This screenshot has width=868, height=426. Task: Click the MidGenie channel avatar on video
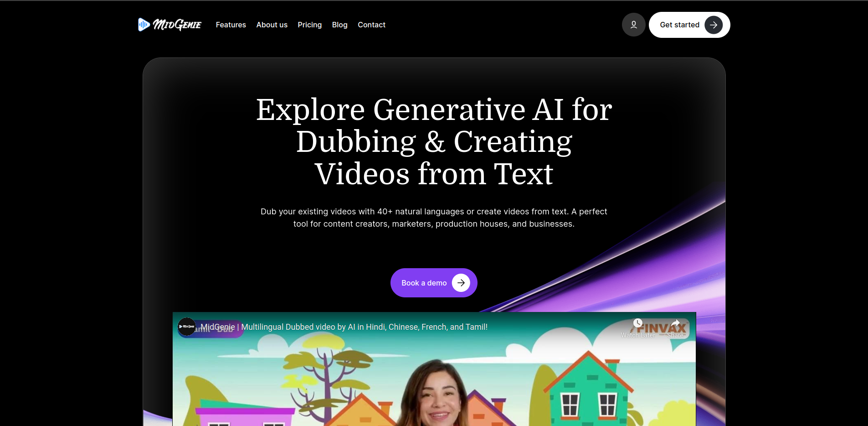pos(187,327)
